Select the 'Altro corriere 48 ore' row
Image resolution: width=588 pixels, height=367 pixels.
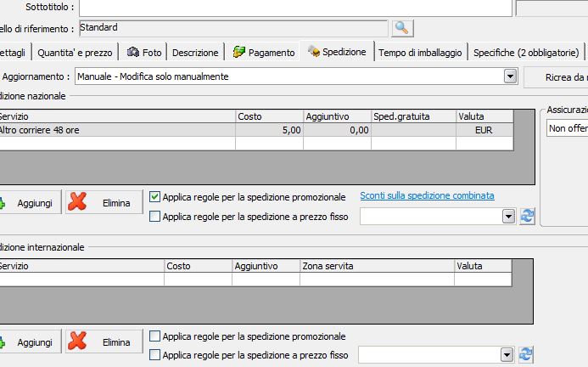tap(256, 130)
